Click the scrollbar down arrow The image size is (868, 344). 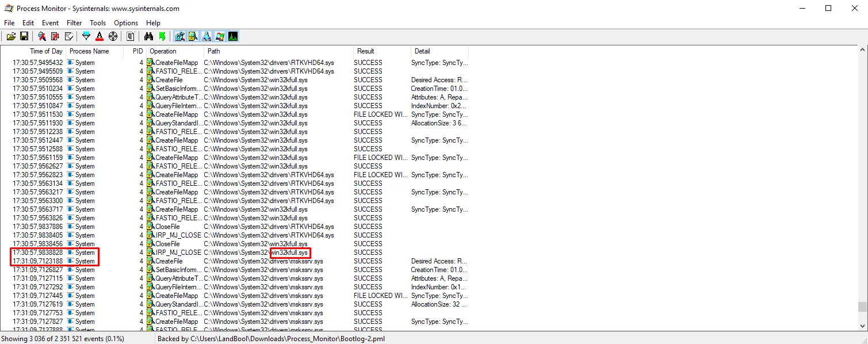(862, 326)
